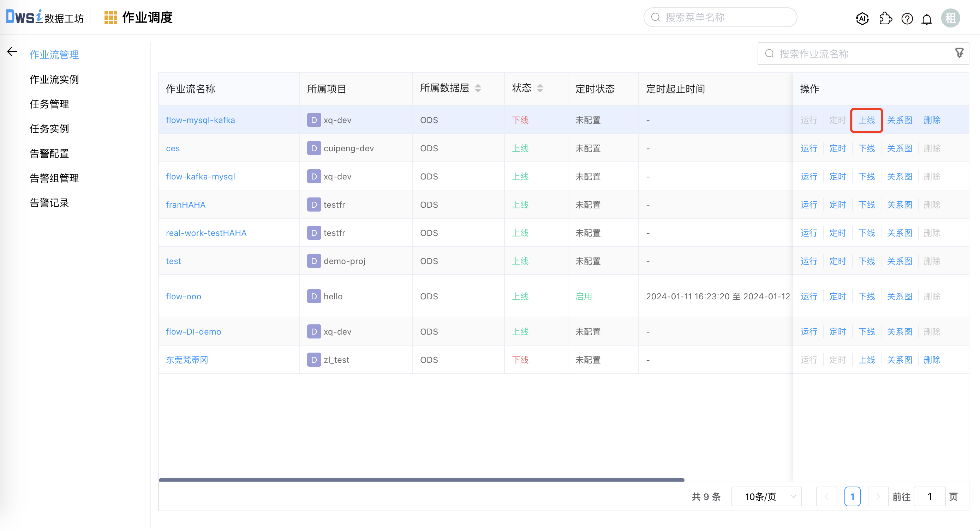980x531 pixels.
Task: Expand the 10条/页 page size dropdown
Action: (766, 496)
